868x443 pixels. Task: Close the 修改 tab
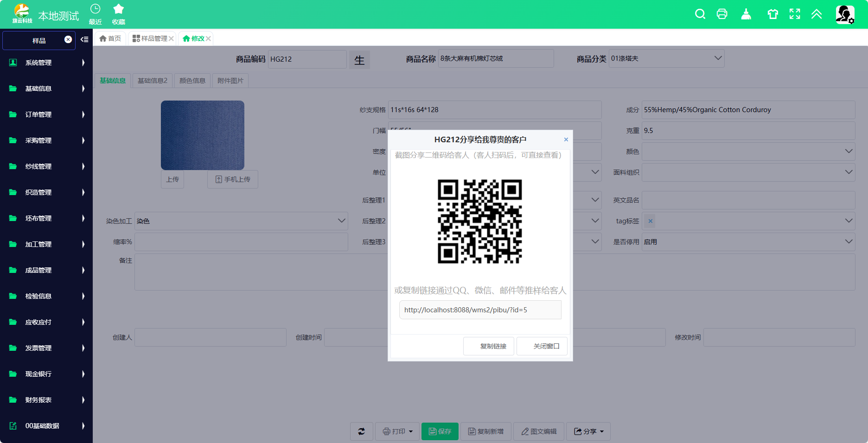[x=208, y=38]
